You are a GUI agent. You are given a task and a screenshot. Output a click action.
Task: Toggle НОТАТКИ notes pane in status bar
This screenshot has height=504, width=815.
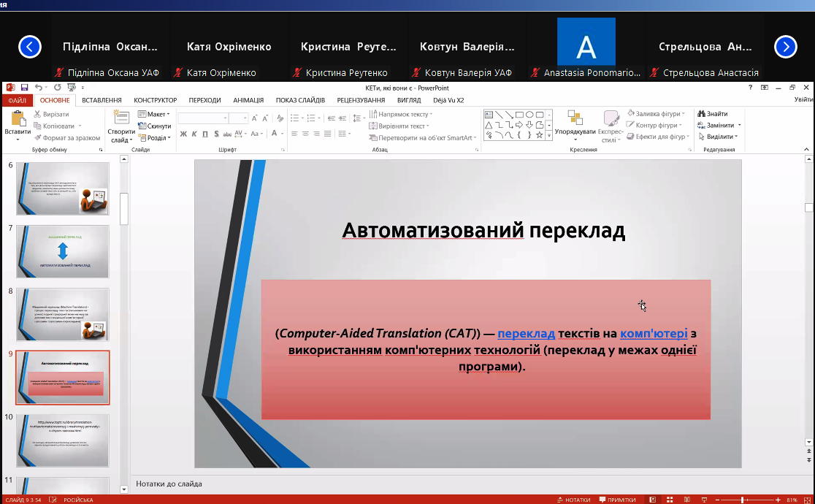[x=573, y=500]
